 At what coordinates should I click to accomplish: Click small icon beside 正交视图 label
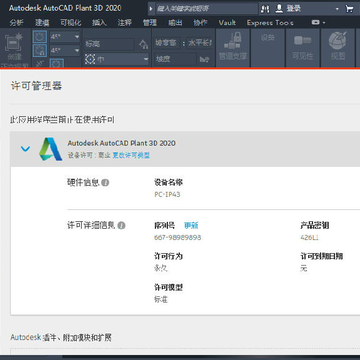point(39,64)
